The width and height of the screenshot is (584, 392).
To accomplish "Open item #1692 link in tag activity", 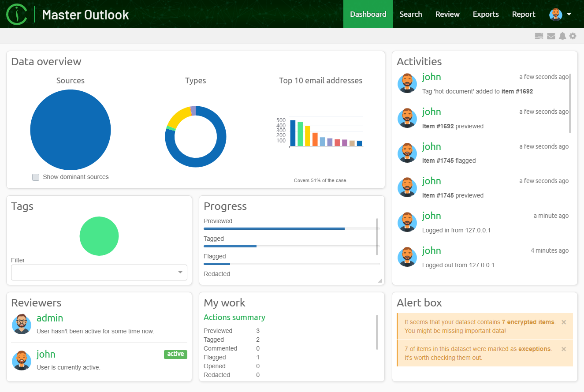I will pyautogui.click(x=517, y=92).
